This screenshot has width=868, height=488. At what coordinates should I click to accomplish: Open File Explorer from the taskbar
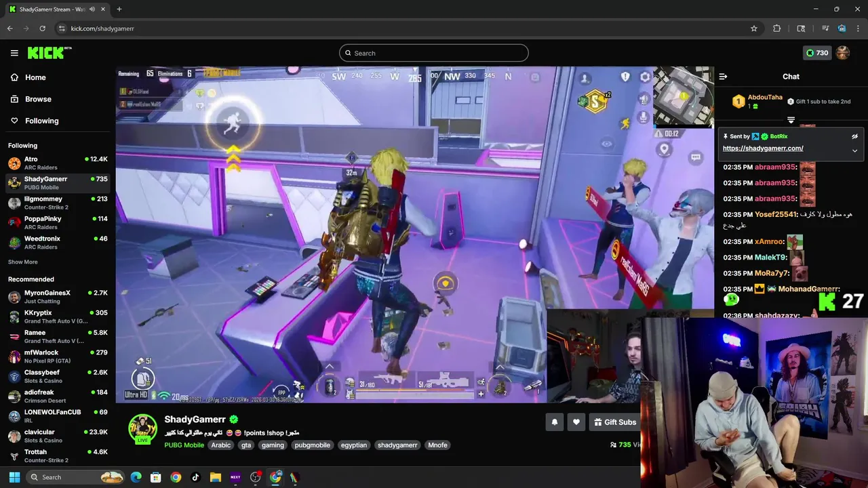click(215, 477)
